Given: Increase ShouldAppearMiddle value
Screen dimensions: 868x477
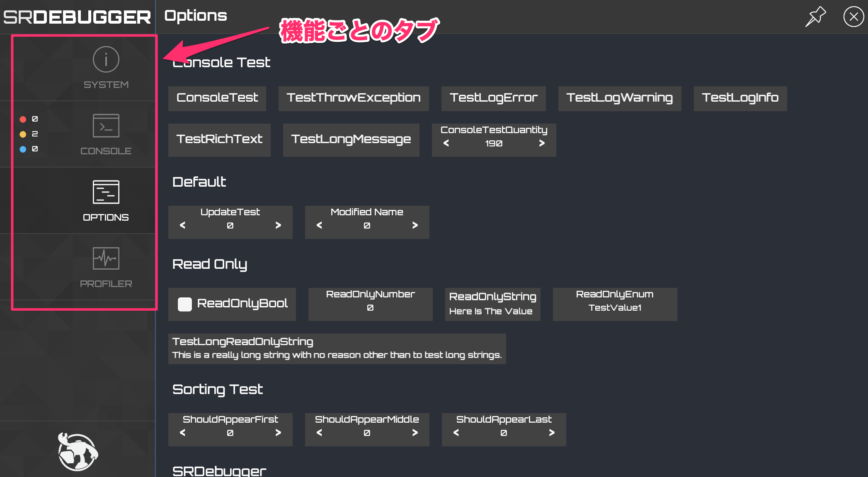Looking at the screenshot, I should tap(415, 433).
